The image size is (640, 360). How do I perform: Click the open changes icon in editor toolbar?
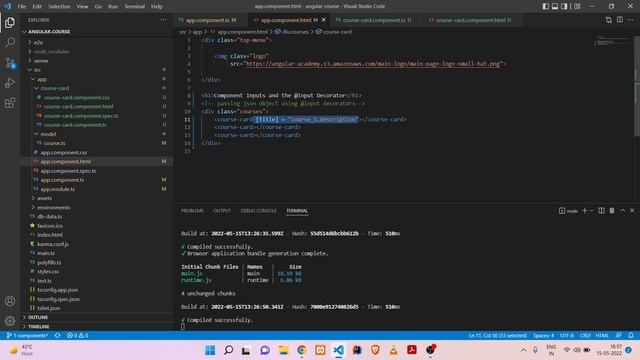[609, 20]
